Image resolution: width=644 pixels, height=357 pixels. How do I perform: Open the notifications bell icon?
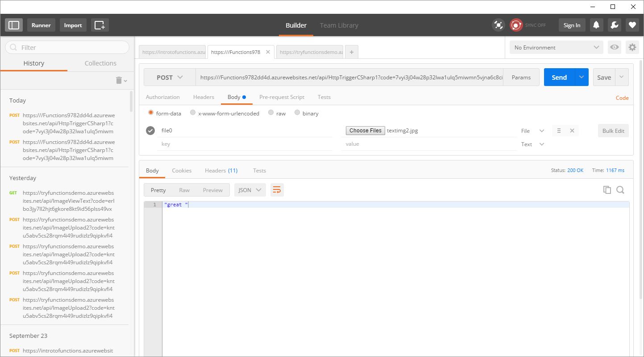[596, 25]
